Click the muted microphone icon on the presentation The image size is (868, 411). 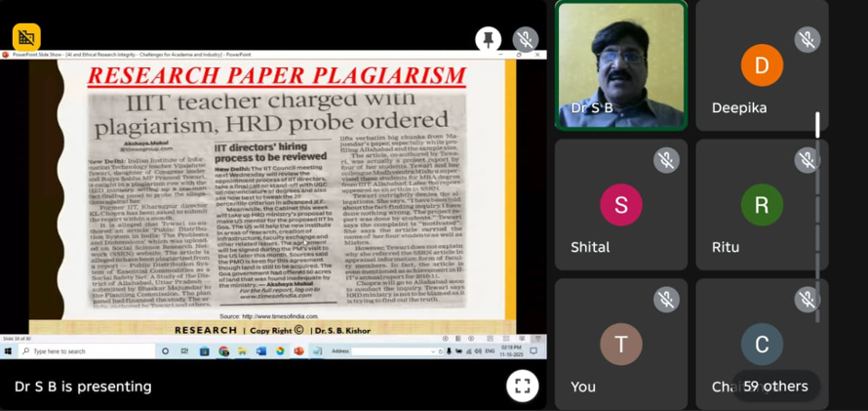[x=526, y=39]
